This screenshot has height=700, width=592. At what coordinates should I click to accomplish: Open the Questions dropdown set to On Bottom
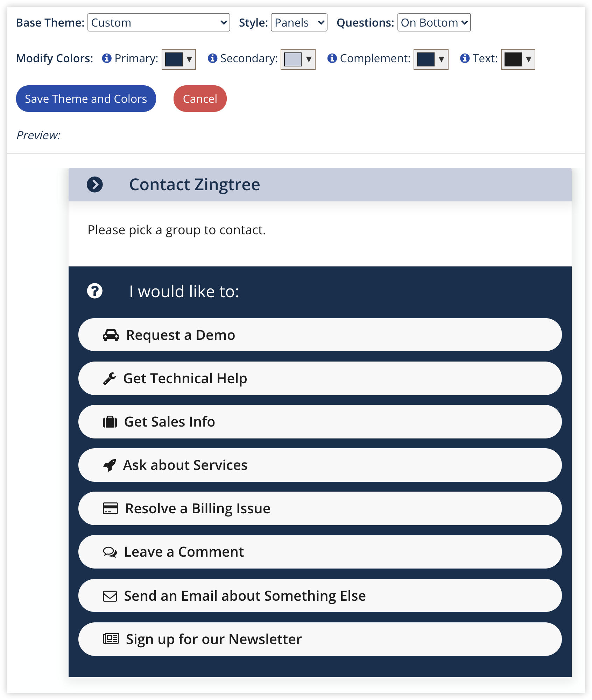pos(434,22)
